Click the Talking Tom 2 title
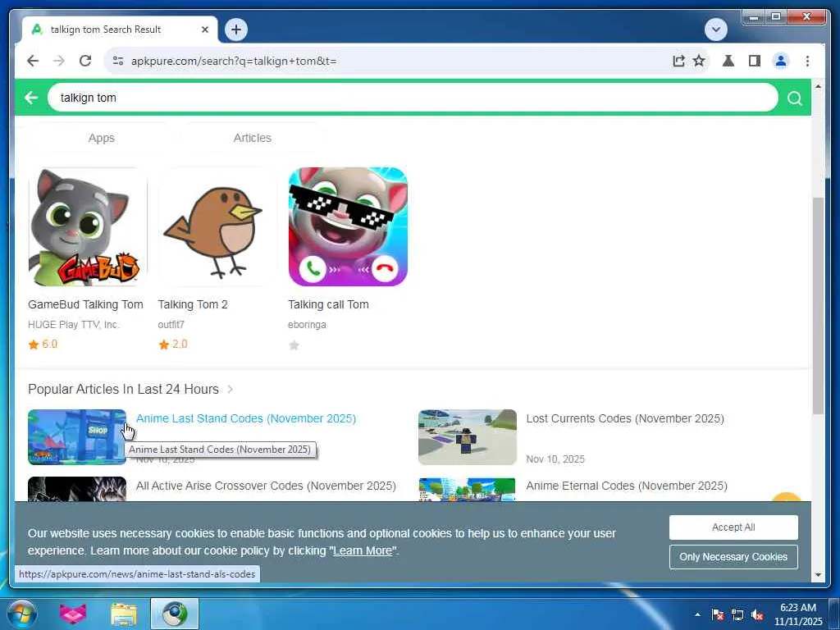Viewport: 840px width, 630px height. [x=193, y=304]
